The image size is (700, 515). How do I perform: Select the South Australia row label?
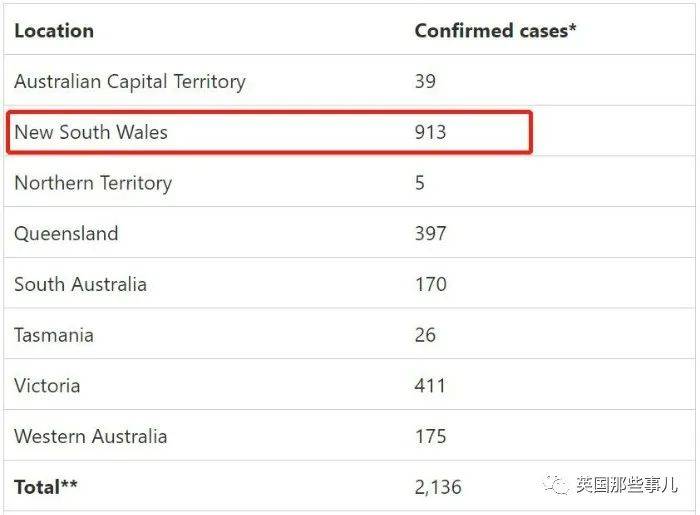[80, 284]
